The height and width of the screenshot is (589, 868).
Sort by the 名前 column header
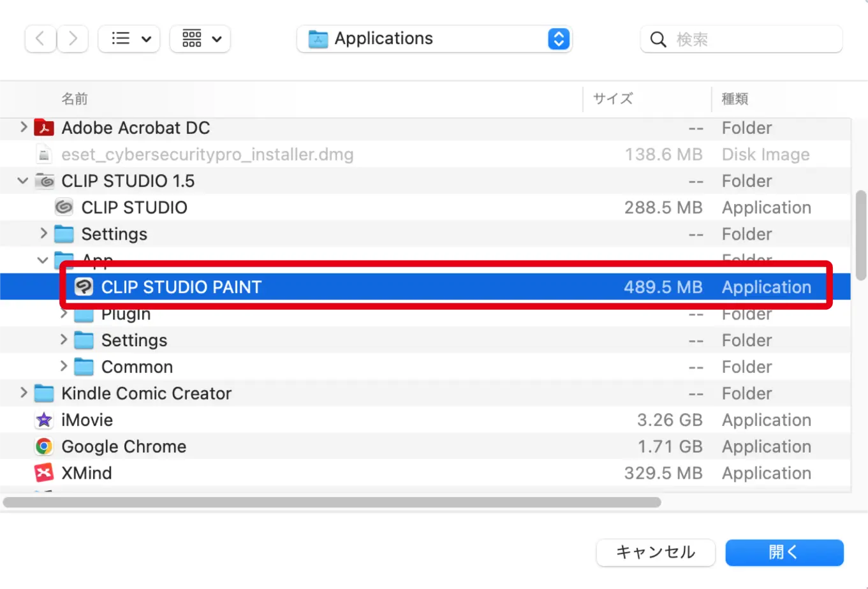tap(75, 99)
